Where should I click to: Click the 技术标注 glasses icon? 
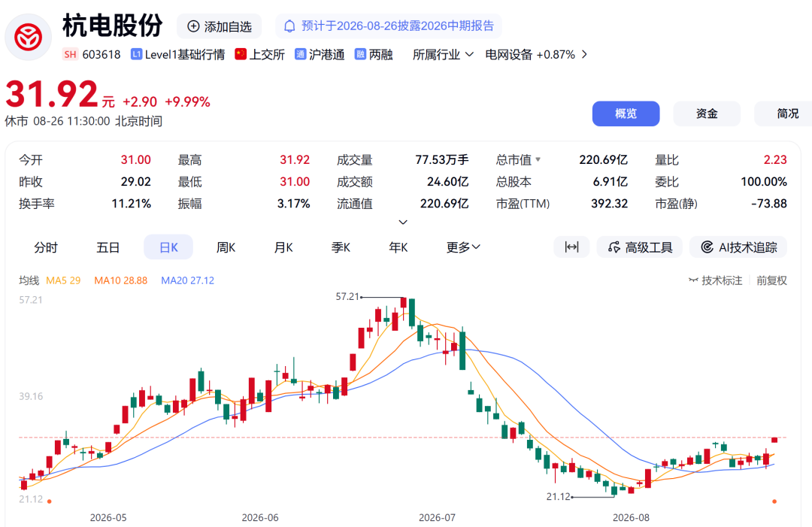[693, 280]
